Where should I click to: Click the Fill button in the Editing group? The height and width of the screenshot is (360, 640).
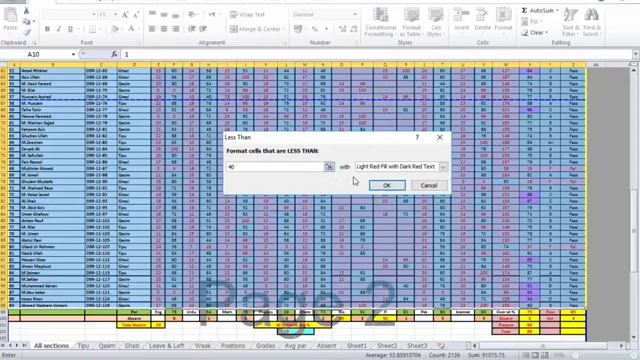531,22
